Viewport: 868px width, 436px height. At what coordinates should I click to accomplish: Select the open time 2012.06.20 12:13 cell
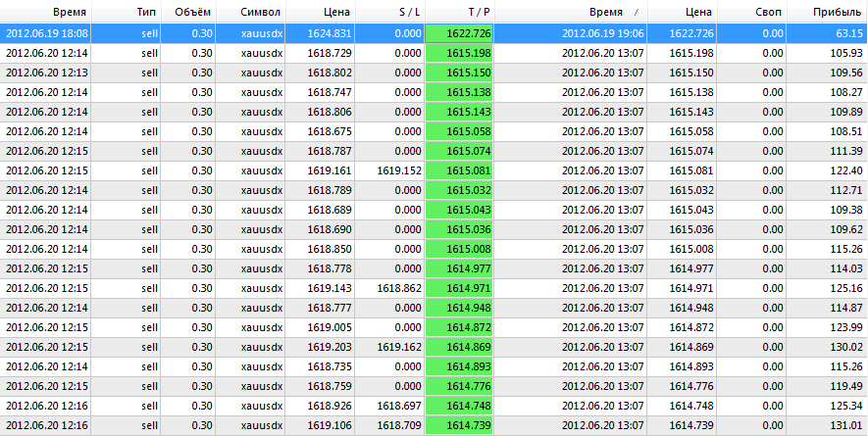46,73
